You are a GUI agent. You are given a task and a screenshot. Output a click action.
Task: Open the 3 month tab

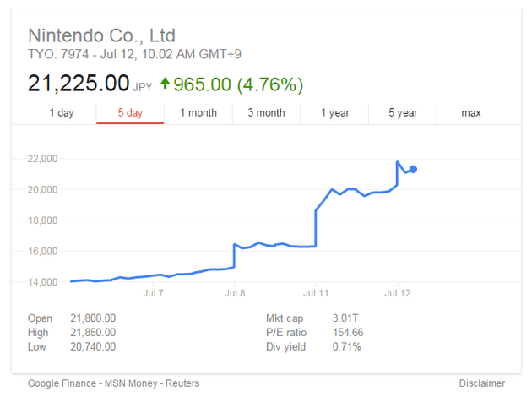(x=266, y=113)
